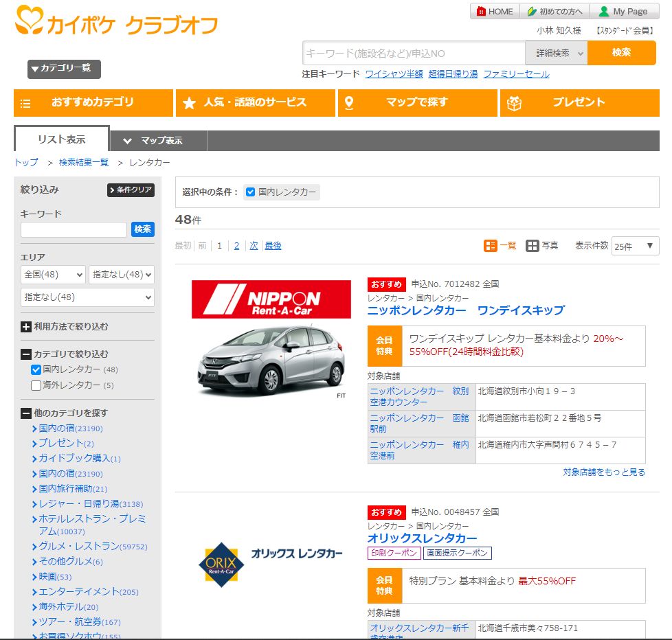
Task: Click the 印刷クーポン tag
Action: pos(394,553)
